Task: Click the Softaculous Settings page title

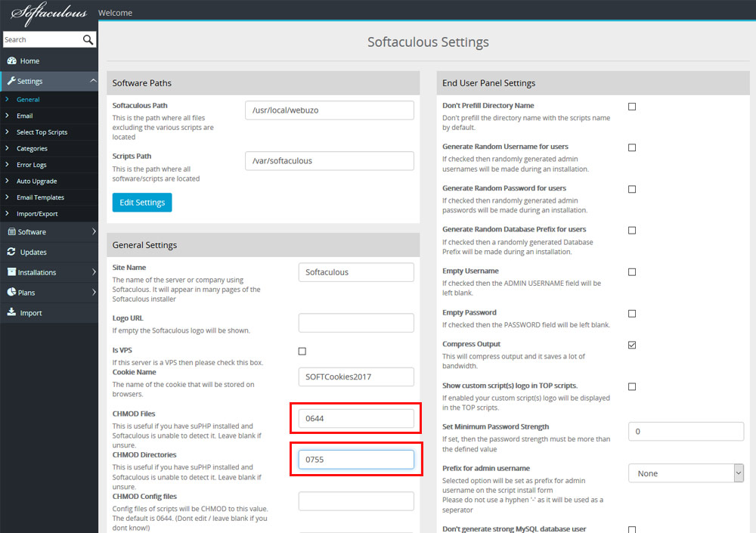Action: pyautogui.click(x=428, y=42)
